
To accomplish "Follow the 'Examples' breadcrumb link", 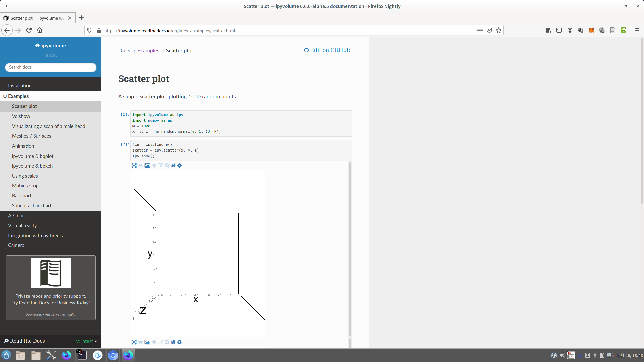I will tap(148, 51).
